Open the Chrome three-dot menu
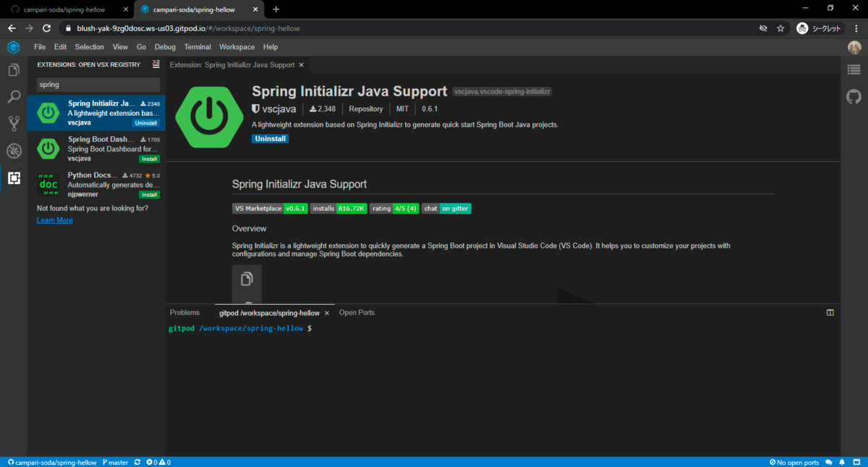 [x=856, y=28]
